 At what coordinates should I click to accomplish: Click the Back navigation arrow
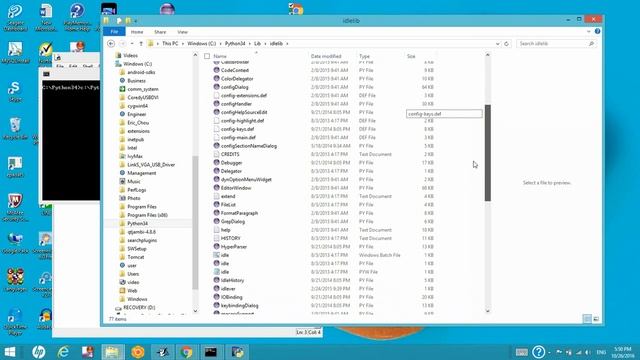[x=111, y=43]
